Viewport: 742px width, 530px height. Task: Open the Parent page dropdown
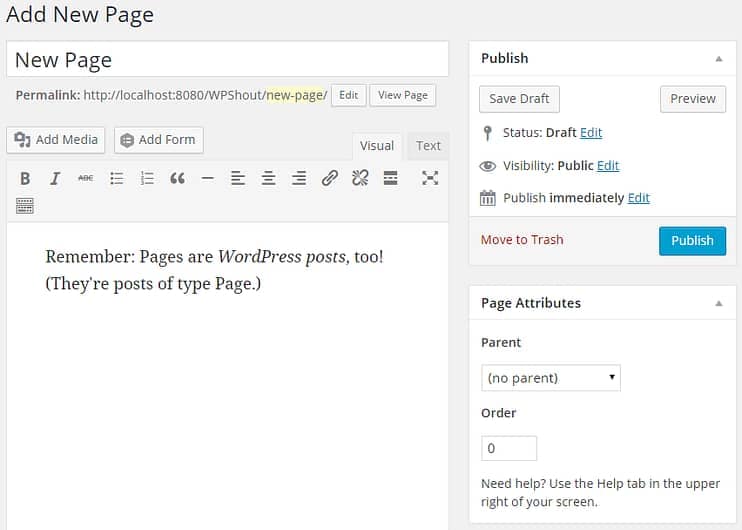(x=550, y=378)
